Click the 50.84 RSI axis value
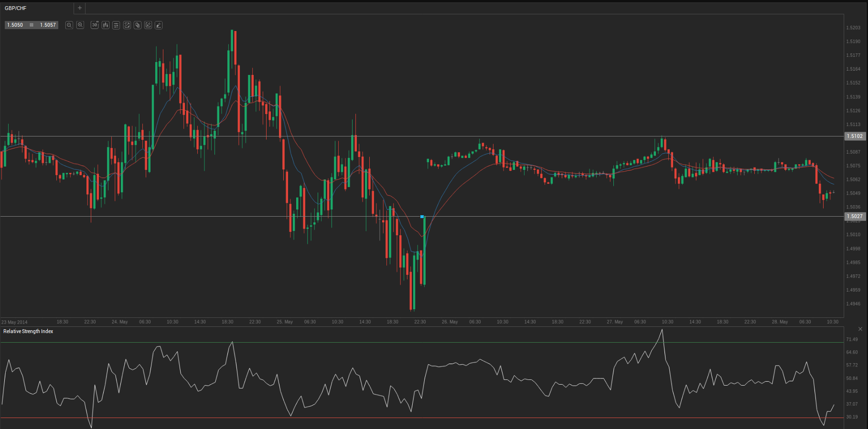 852,378
